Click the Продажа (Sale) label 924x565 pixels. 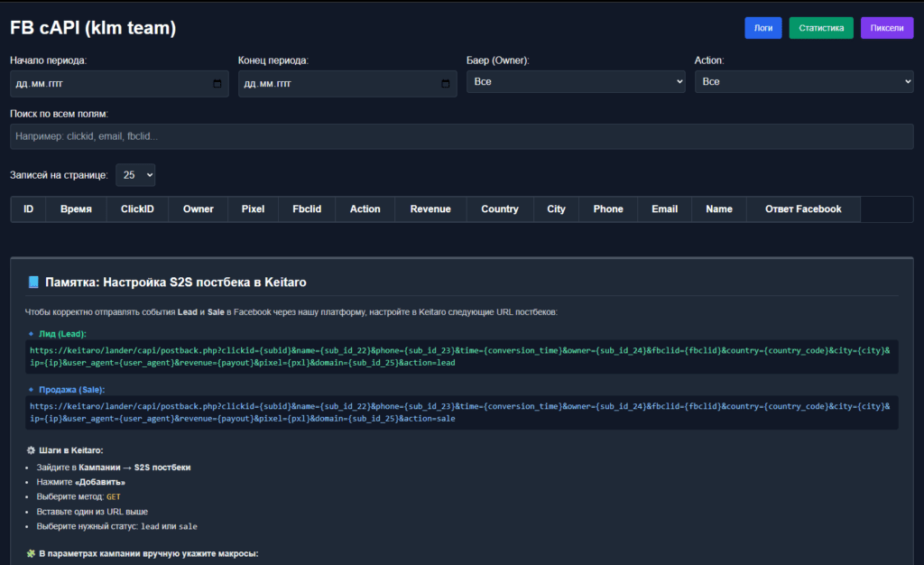[x=72, y=390]
